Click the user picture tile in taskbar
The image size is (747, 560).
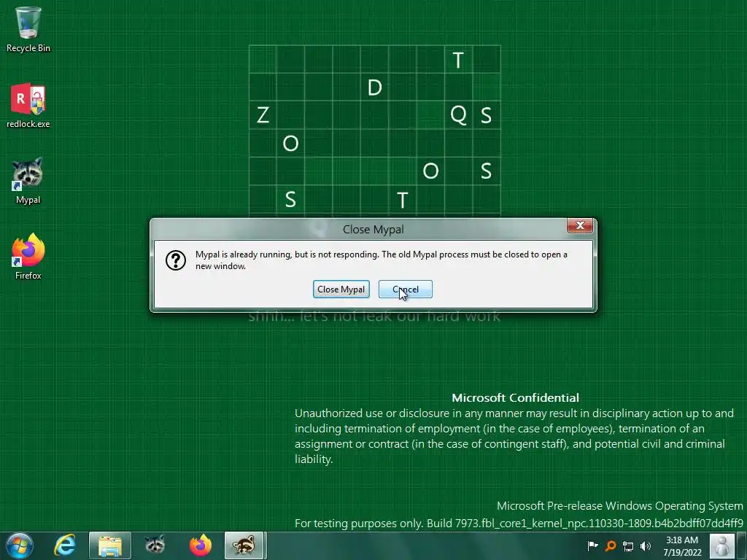(722, 545)
